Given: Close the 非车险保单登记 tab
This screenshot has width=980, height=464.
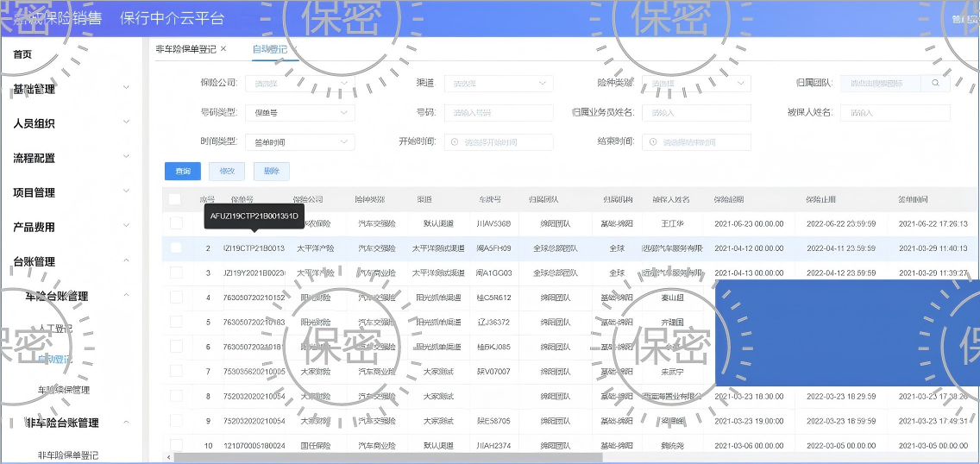Looking at the screenshot, I should [223, 49].
